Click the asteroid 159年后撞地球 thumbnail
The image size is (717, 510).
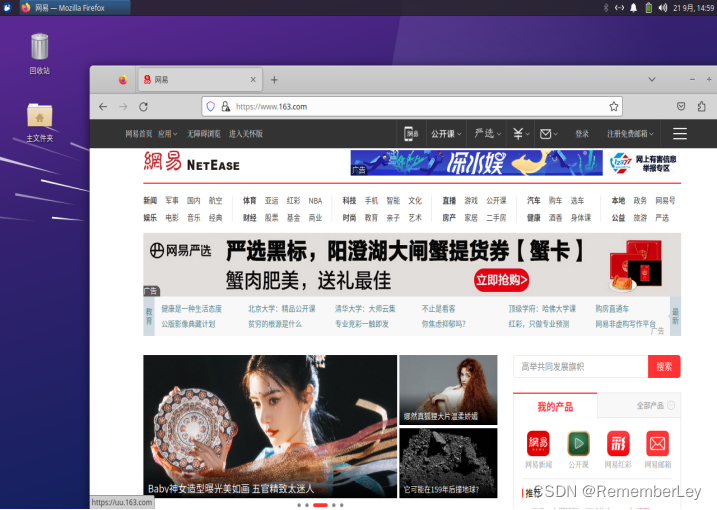coord(448,463)
